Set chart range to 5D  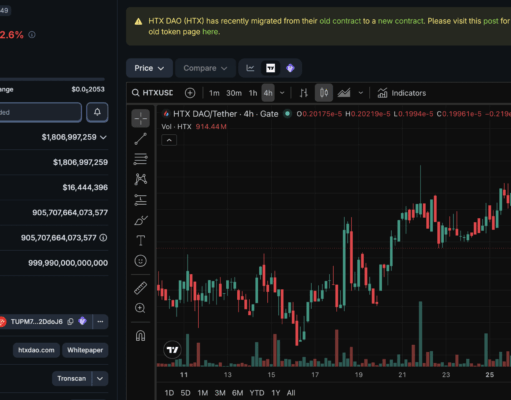click(x=185, y=393)
